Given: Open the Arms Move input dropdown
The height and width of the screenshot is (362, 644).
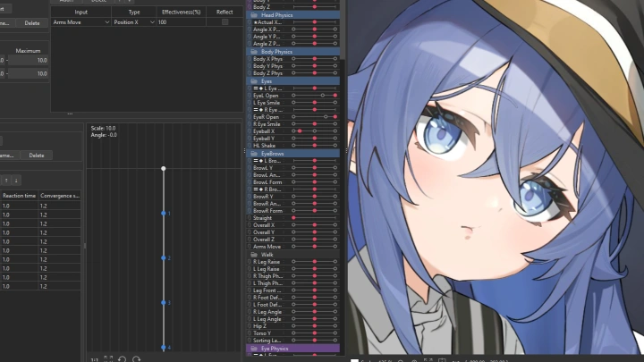Looking at the screenshot, I should click(106, 22).
